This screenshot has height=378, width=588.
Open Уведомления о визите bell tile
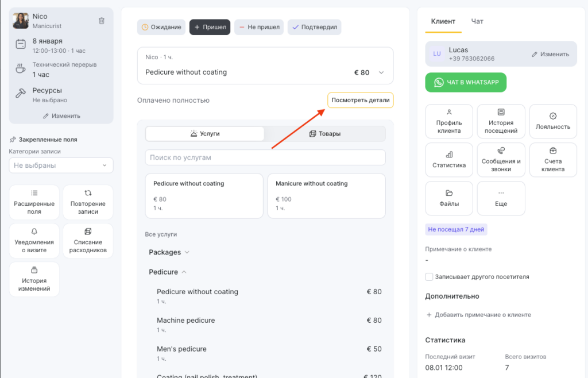pyautogui.click(x=34, y=241)
